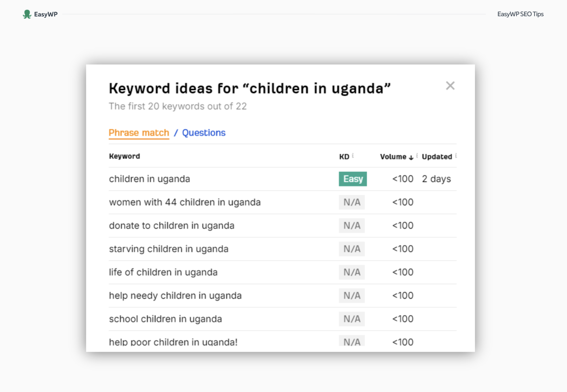This screenshot has height=392, width=567.
Task: Open "school children in uganda" keyword
Action: coord(166,319)
